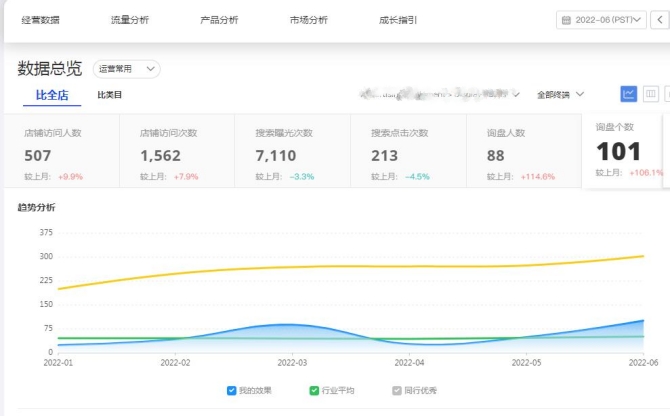The height and width of the screenshot is (416, 670).
Task: Select 比全店 tab
Action: 51,95
